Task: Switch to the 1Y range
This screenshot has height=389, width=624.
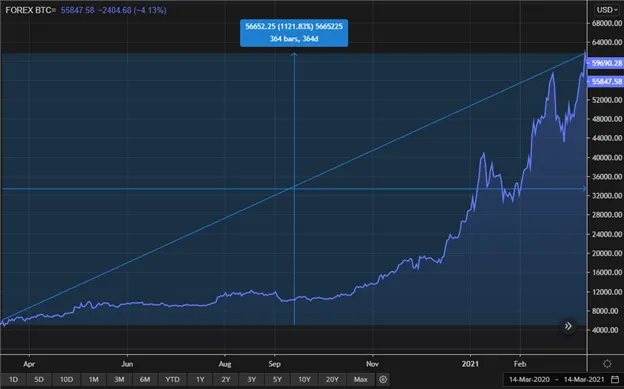Action: click(x=200, y=379)
